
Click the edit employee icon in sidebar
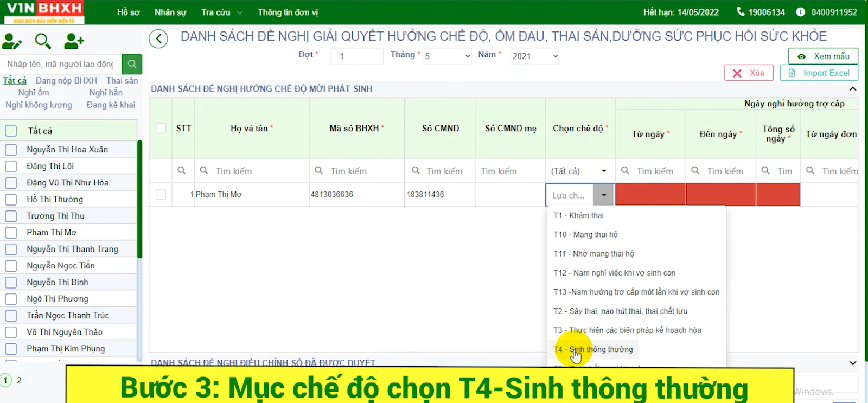click(x=12, y=41)
